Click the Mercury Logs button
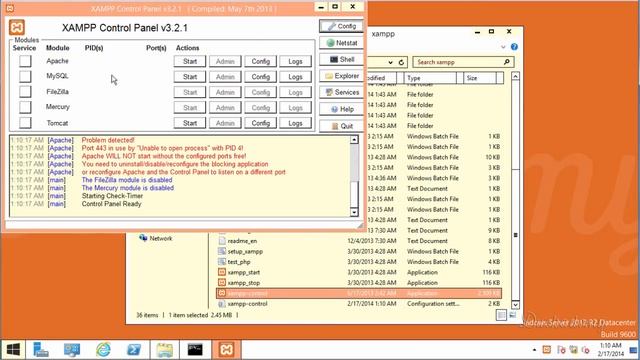 pos(296,108)
